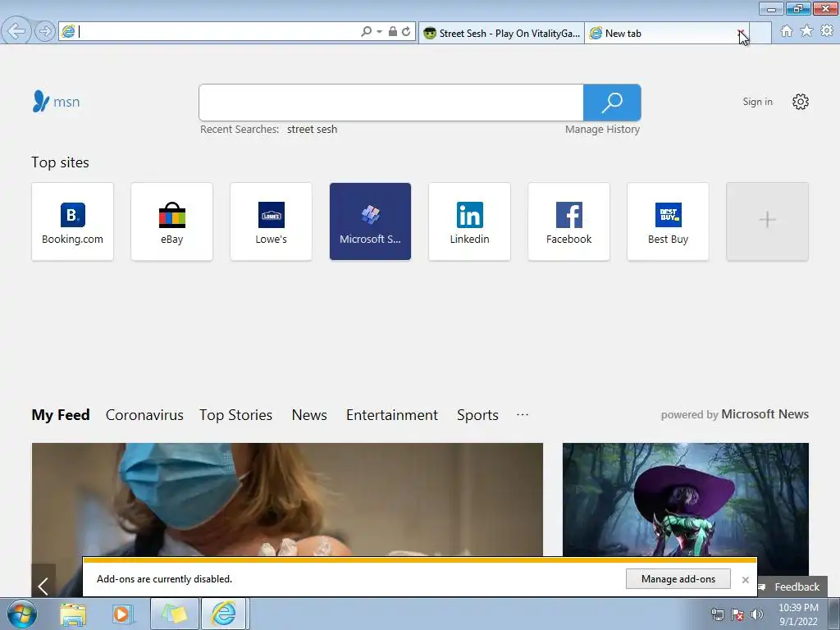Add a new top site with plus tile
Screen dimensions: 840x630
767,221
